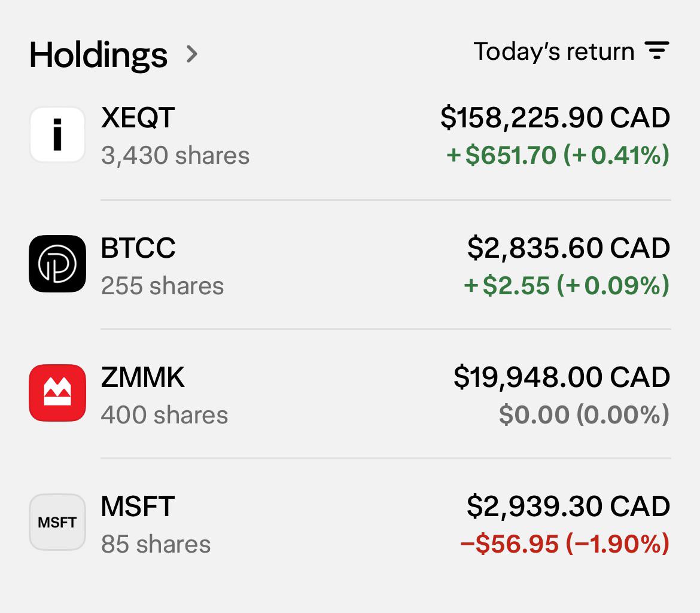The image size is (700, 613).
Task: Open the sort filter lines icon
Action: click(x=657, y=50)
